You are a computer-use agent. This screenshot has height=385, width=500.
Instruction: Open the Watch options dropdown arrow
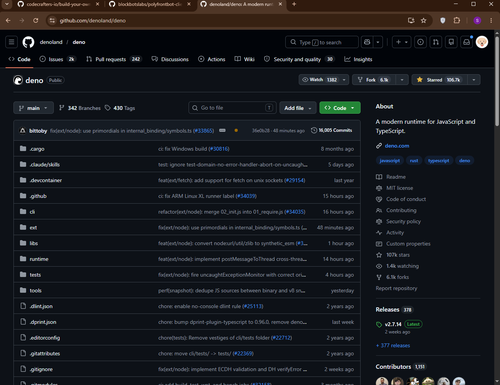coord(344,80)
